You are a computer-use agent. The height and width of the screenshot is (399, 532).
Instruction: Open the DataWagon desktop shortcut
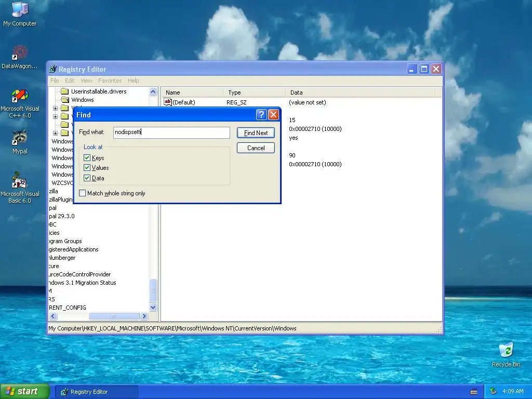click(x=20, y=57)
